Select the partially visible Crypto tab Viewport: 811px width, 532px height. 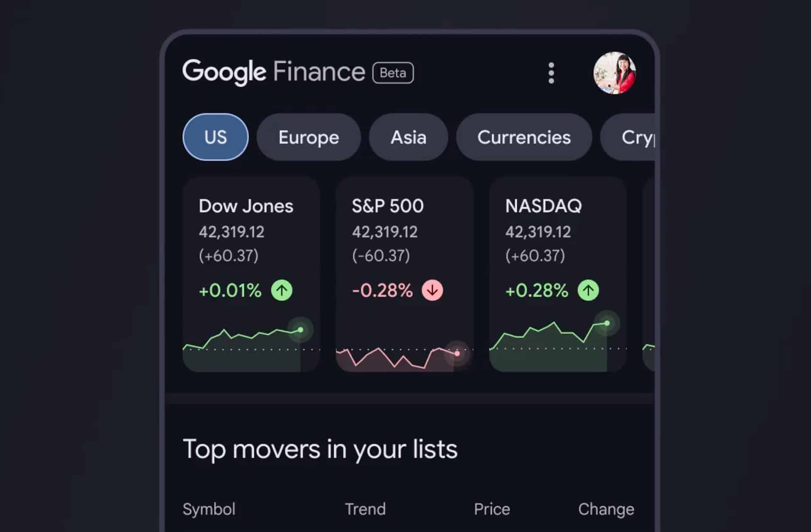633,137
